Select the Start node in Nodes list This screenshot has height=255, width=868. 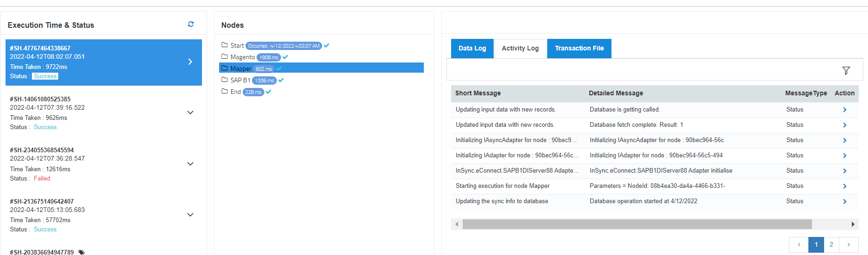pos(237,45)
